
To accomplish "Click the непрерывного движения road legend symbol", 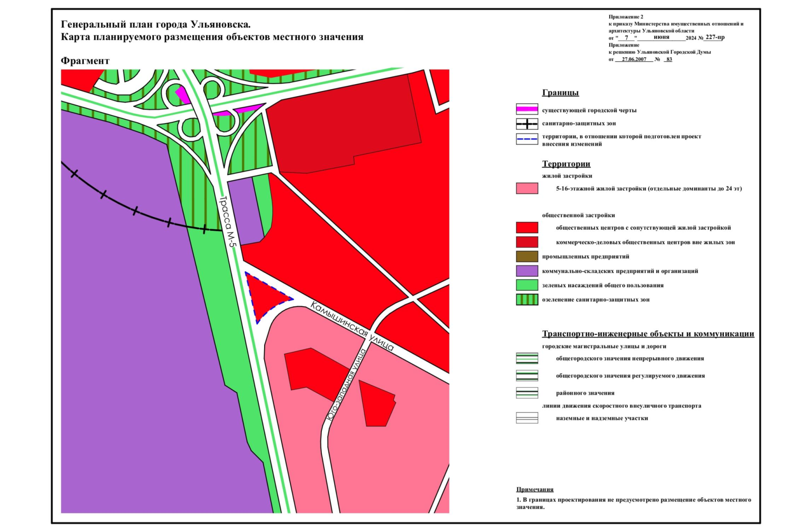I will (527, 358).
